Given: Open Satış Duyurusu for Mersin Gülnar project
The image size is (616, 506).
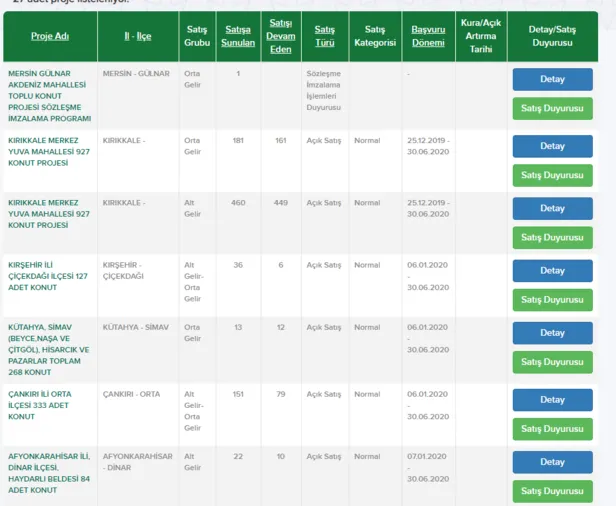Looking at the screenshot, I should 552,108.
